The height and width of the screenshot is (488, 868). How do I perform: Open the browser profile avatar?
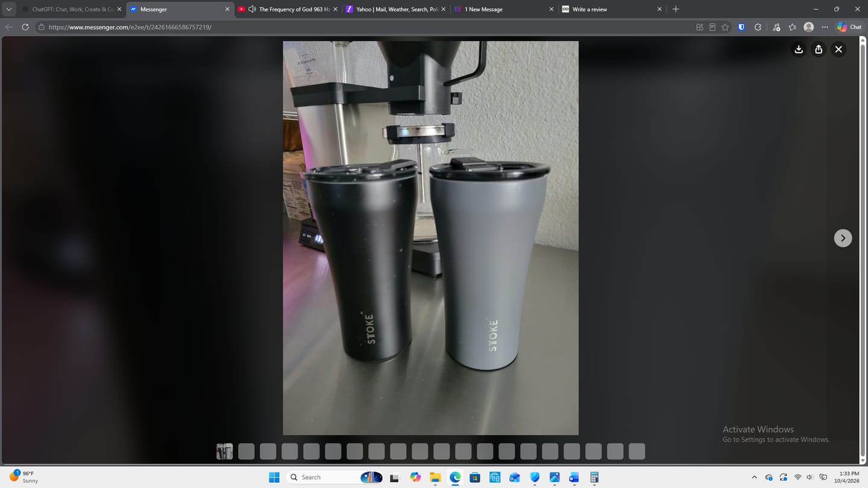809,27
